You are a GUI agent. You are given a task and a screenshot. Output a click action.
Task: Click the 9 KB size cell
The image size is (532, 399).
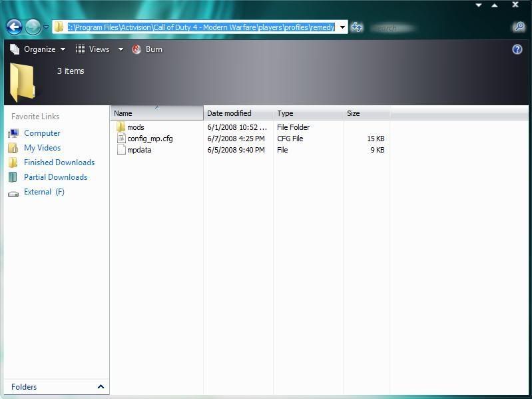pos(378,150)
